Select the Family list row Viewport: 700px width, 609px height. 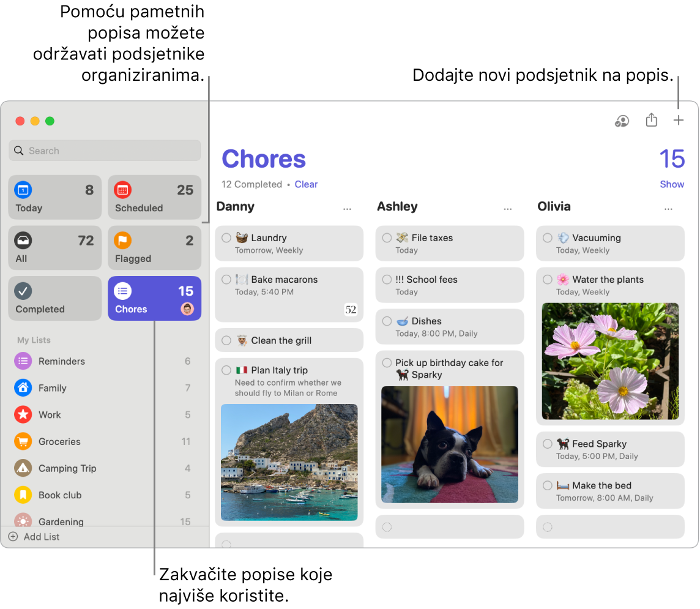(x=105, y=387)
